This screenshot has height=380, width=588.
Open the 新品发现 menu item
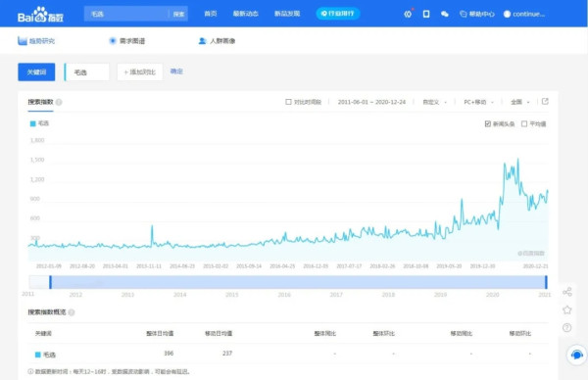[287, 14]
